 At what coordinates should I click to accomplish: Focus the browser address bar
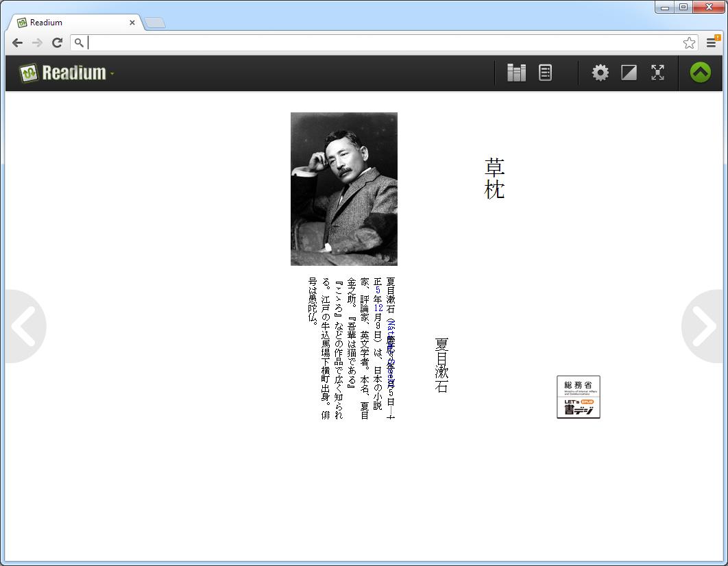tap(384, 43)
